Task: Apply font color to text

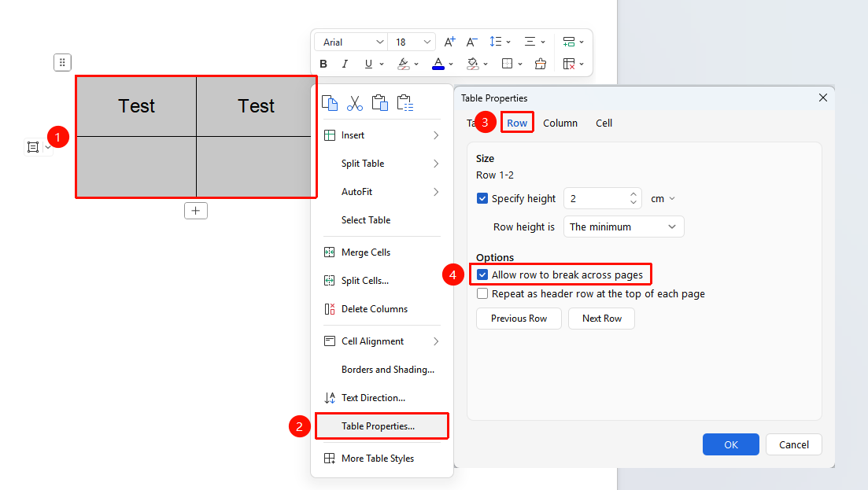Action: (438, 64)
